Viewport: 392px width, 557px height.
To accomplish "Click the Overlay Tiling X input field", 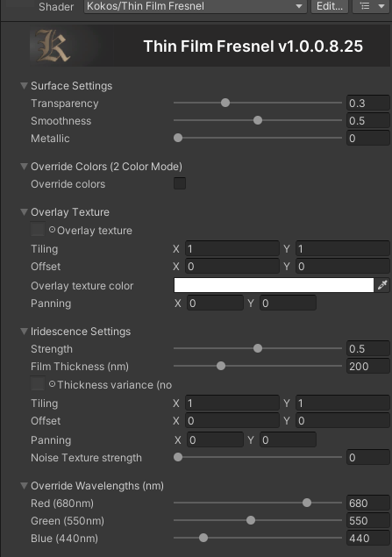I will [232, 248].
